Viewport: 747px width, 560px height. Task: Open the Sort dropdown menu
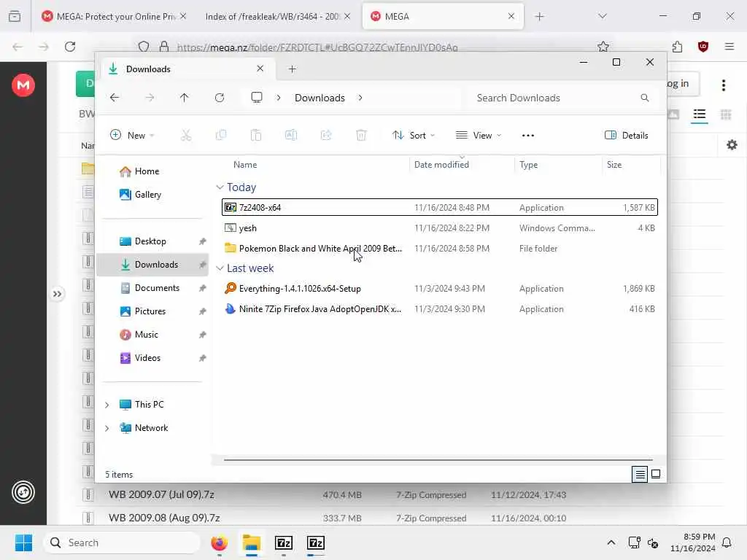(x=414, y=136)
